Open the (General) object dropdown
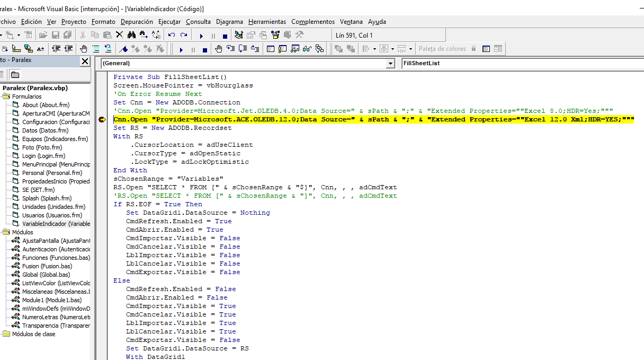 click(390, 64)
